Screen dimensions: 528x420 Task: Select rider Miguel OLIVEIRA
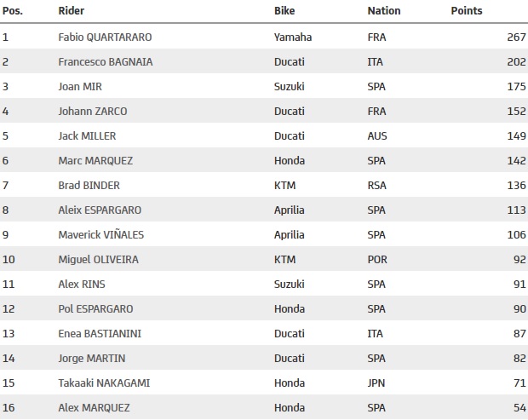pos(98,259)
